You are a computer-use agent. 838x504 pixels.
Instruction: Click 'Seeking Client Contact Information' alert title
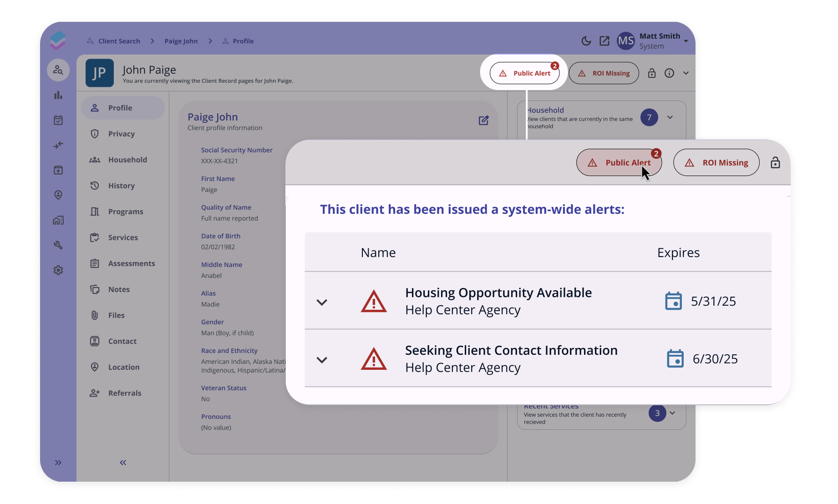(511, 350)
